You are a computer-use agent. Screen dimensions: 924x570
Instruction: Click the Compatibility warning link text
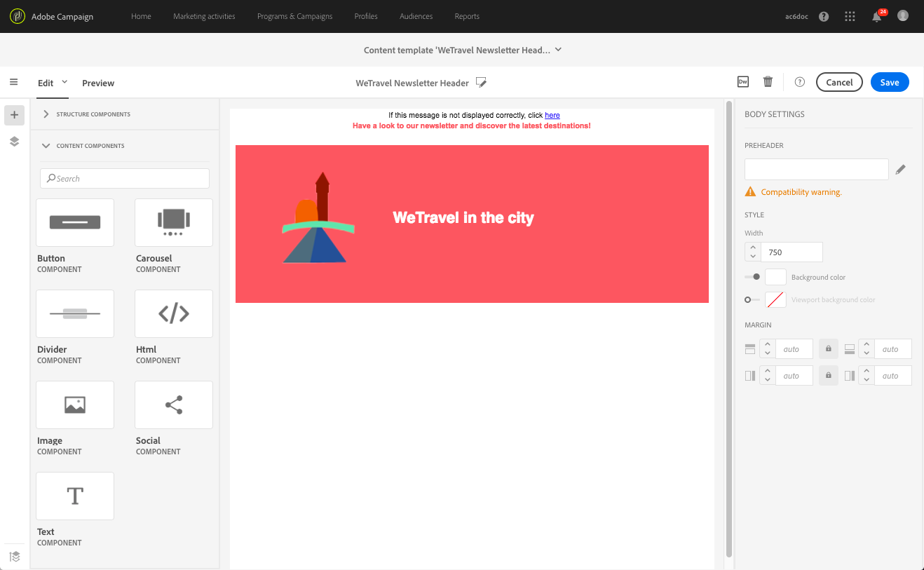tap(801, 192)
